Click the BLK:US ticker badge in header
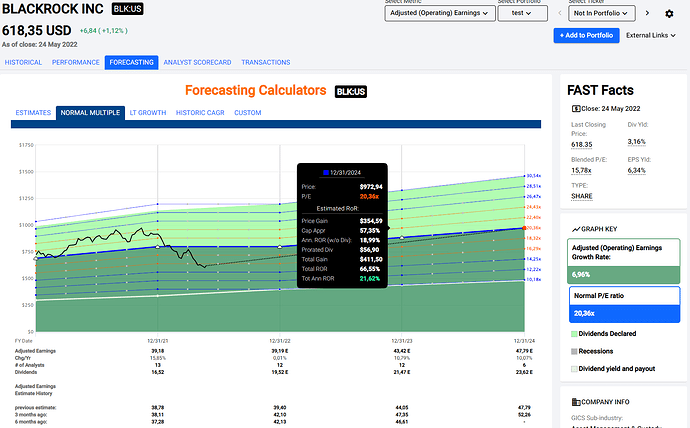Image resolution: width=690 pixels, height=428 pixels. (x=128, y=9)
